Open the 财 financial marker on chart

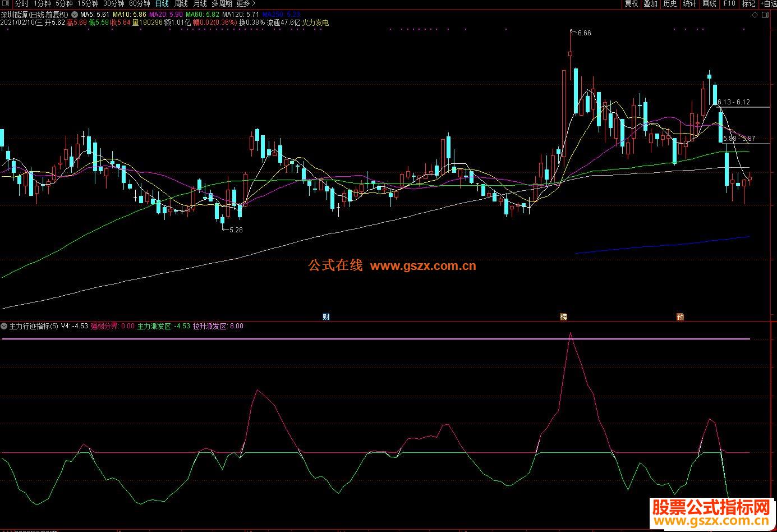[x=326, y=317]
